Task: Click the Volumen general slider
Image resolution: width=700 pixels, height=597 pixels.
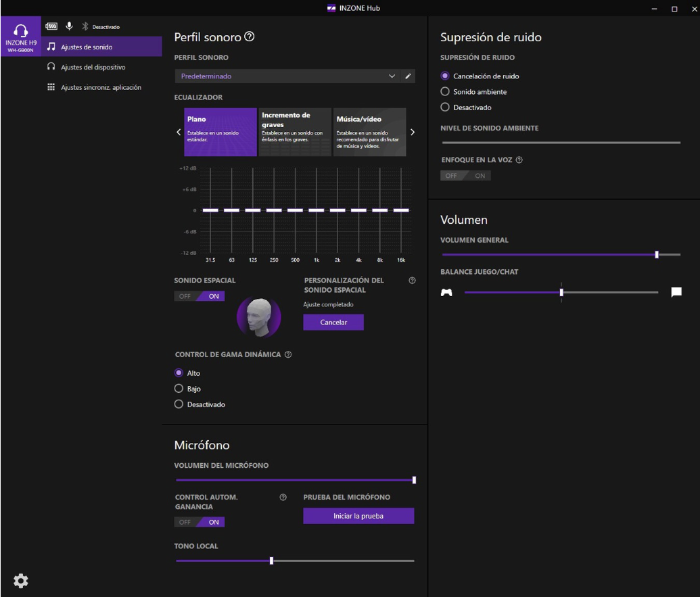Action: coord(561,255)
